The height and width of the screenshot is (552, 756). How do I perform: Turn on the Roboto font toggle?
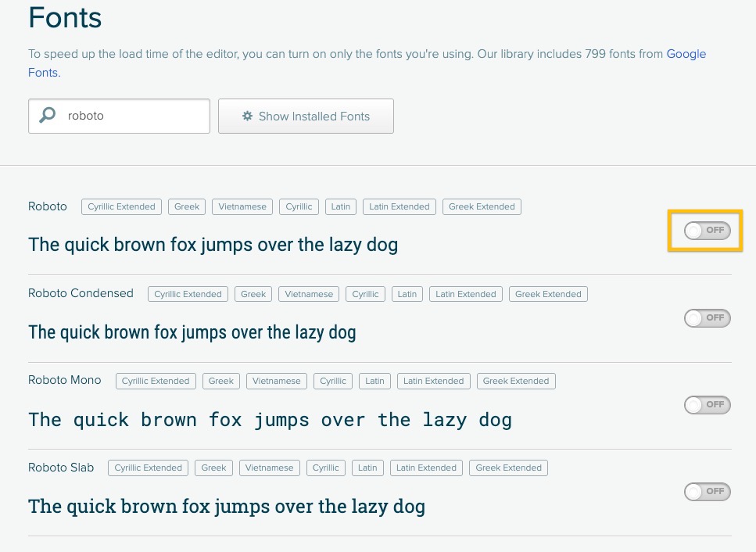[x=708, y=231]
